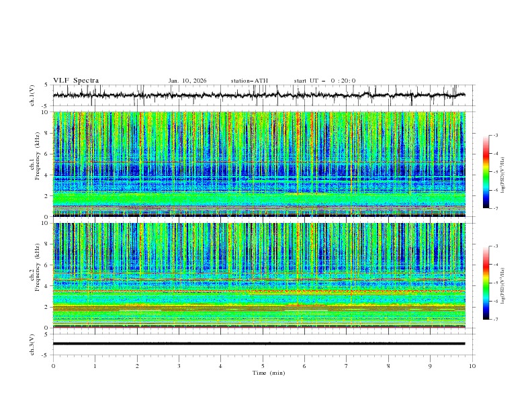Screen dimensions: 532x411
Task: Click inside the ch.2 spectrogram plot
Action: [262, 275]
